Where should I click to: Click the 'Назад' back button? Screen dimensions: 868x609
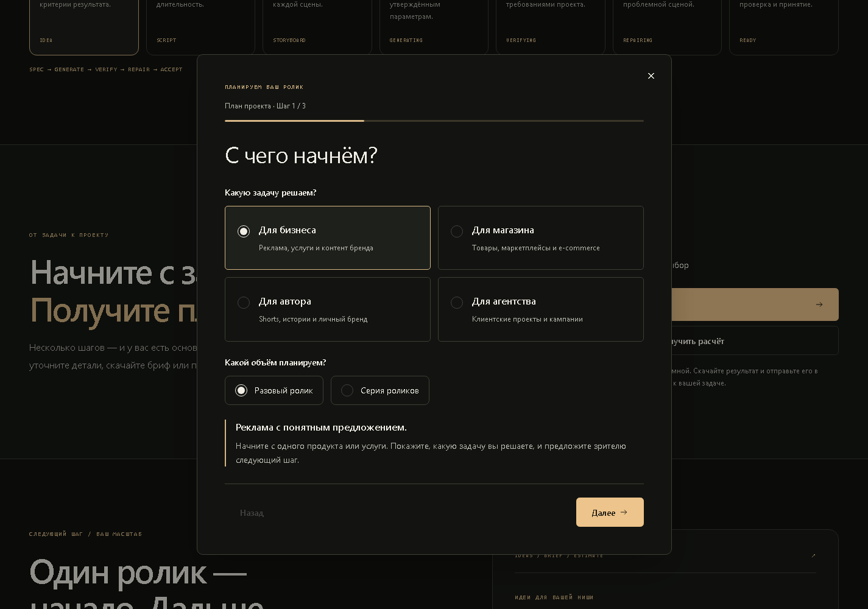[252, 513]
